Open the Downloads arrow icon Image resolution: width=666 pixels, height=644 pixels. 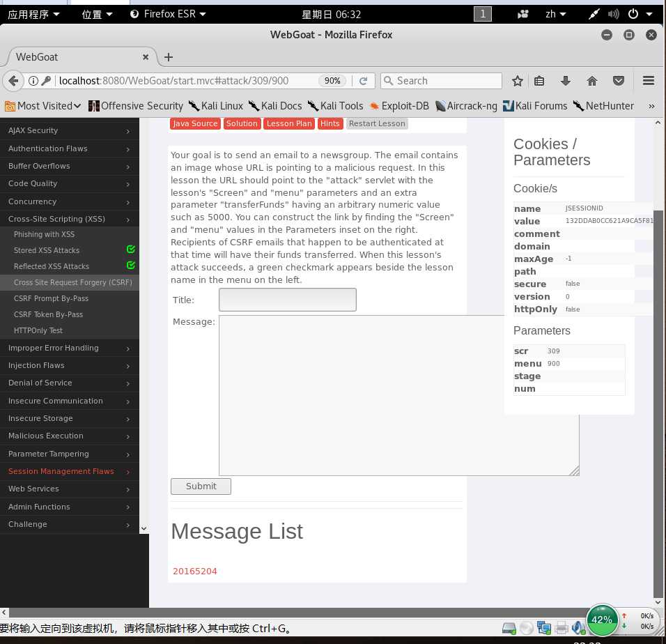[566, 81]
